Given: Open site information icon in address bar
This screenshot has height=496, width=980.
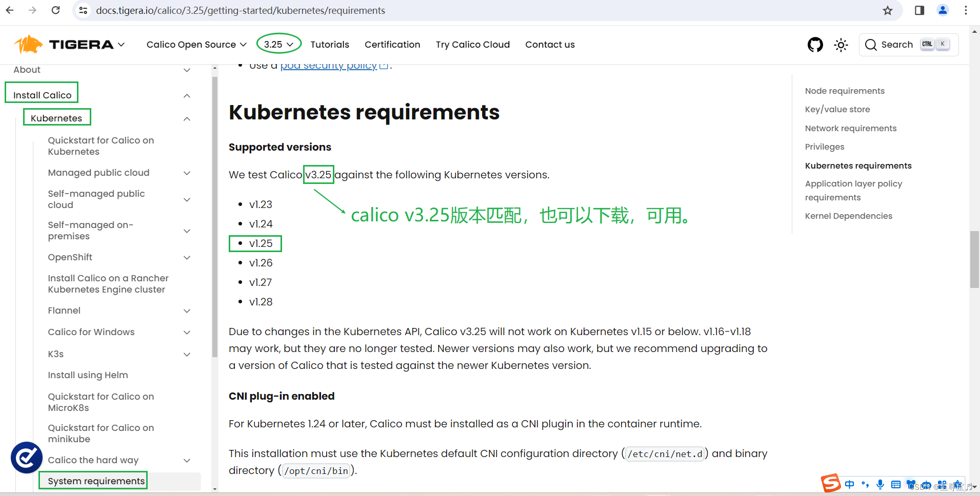Looking at the screenshot, I should (83, 10).
